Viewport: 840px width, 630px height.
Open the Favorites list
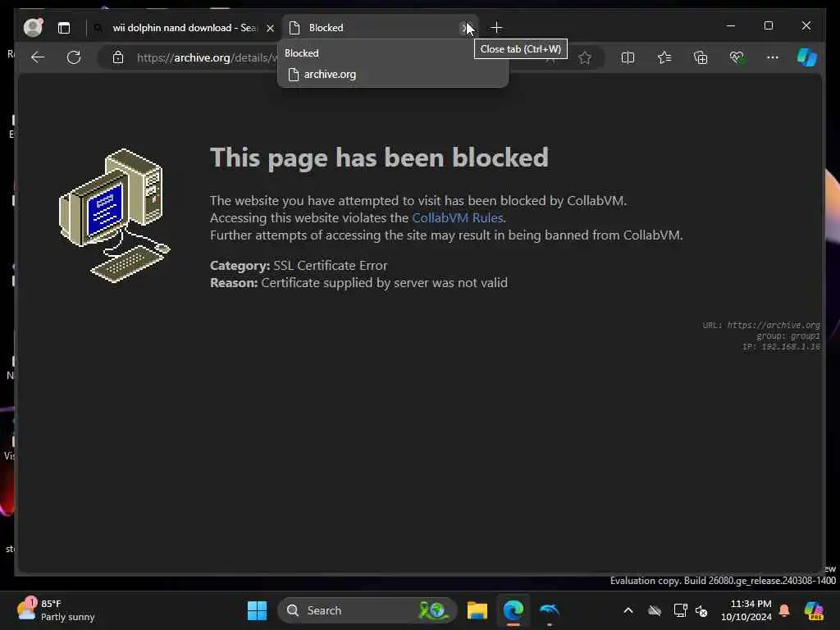click(664, 57)
